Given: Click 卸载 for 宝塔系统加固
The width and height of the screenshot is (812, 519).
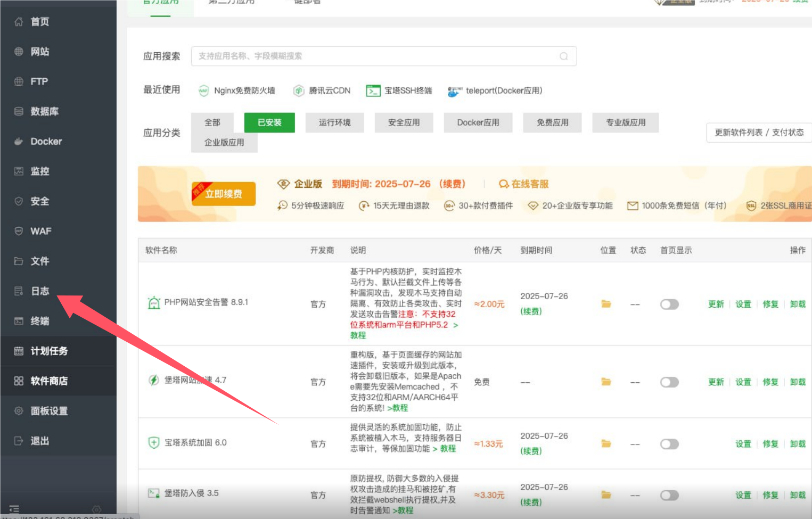Looking at the screenshot, I should [798, 444].
